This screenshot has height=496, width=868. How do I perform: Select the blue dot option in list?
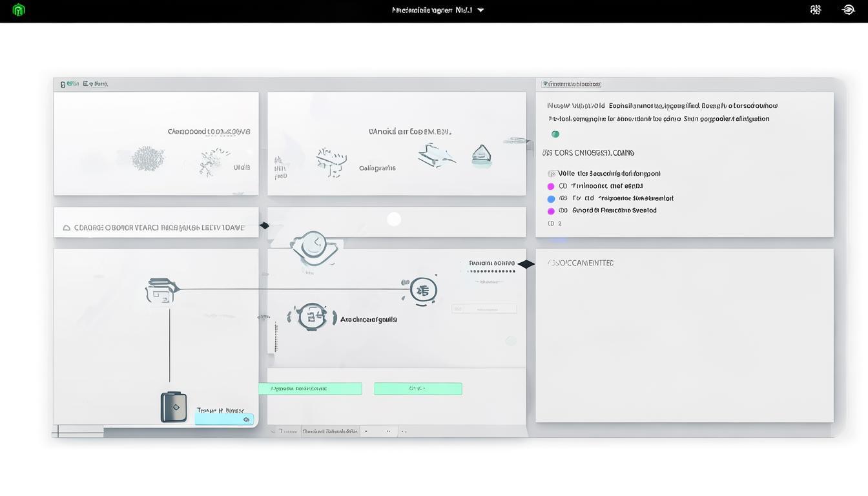point(551,199)
